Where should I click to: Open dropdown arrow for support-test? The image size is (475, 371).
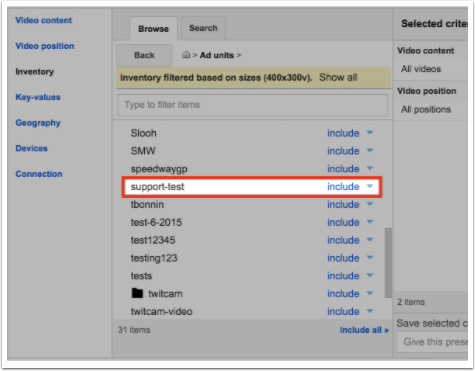[370, 186]
